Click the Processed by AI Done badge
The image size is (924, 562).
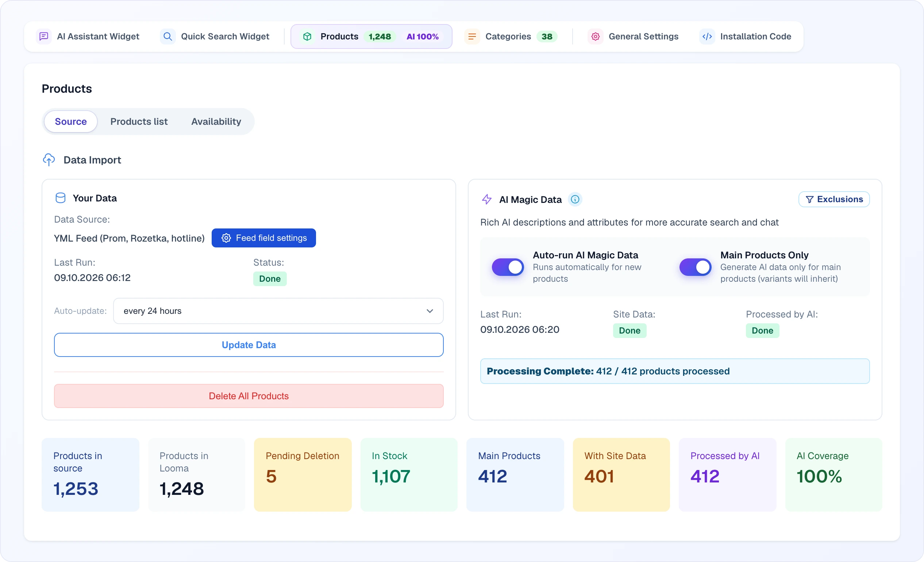pyautogui.click(x=762, y=331)
